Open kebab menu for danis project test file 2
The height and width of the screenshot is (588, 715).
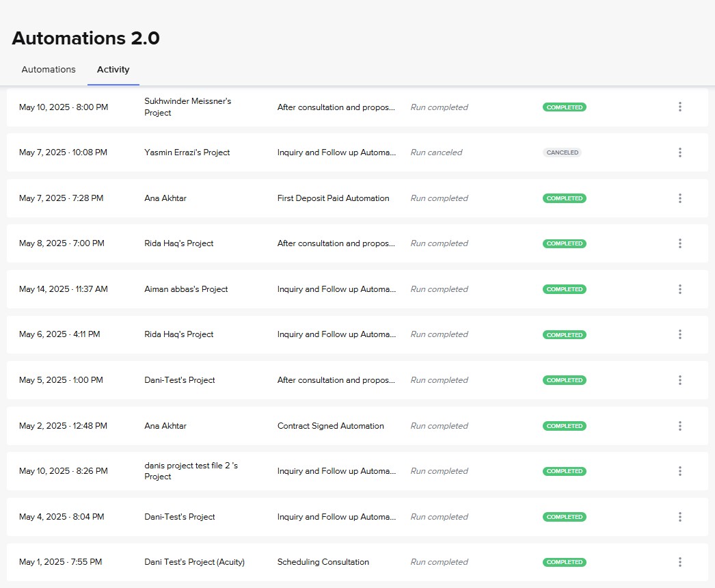pyautogui.click(x=679, y=471)
